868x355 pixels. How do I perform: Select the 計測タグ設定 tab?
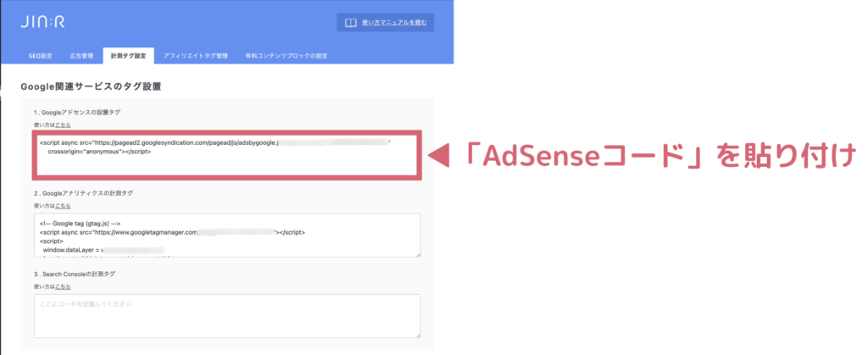point(128,56)
